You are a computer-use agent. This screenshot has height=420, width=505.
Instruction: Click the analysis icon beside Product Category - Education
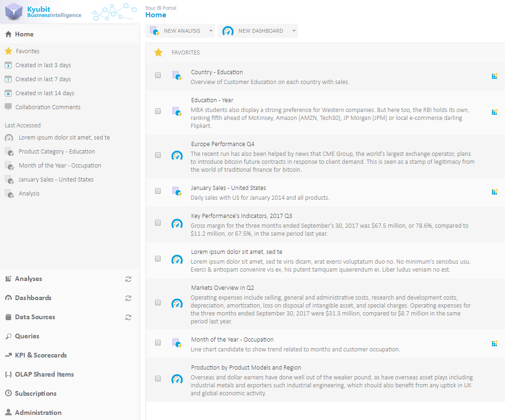(x=9, y=152)
